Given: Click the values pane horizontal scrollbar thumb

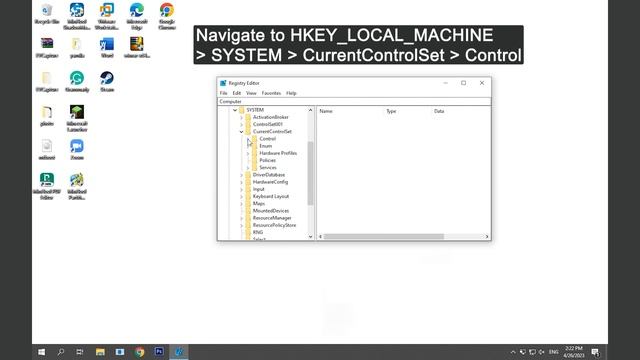Looking at the screenshot, I should coord(384,236).
